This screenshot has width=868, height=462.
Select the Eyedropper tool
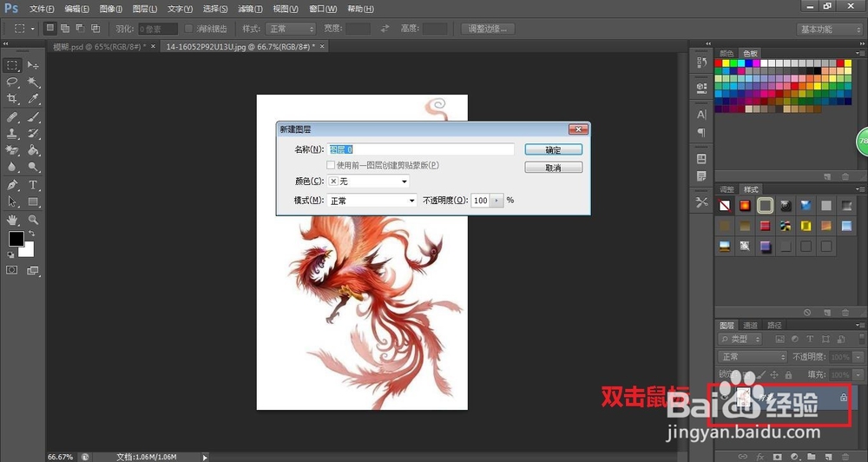(x=33, y=99)
